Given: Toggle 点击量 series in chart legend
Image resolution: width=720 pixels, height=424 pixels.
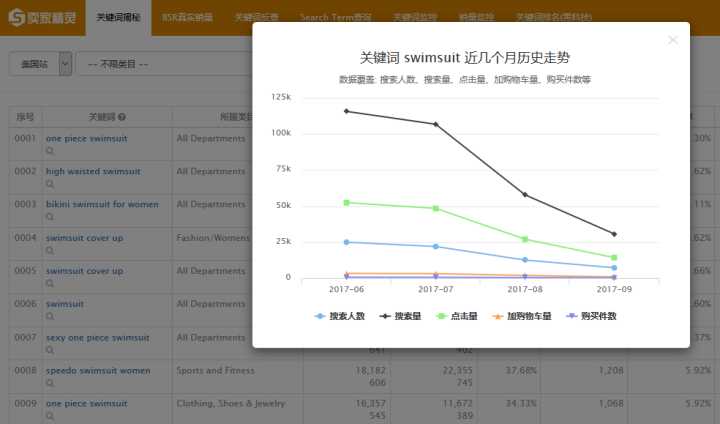Looking at the screenshot, I should (457, 316).
